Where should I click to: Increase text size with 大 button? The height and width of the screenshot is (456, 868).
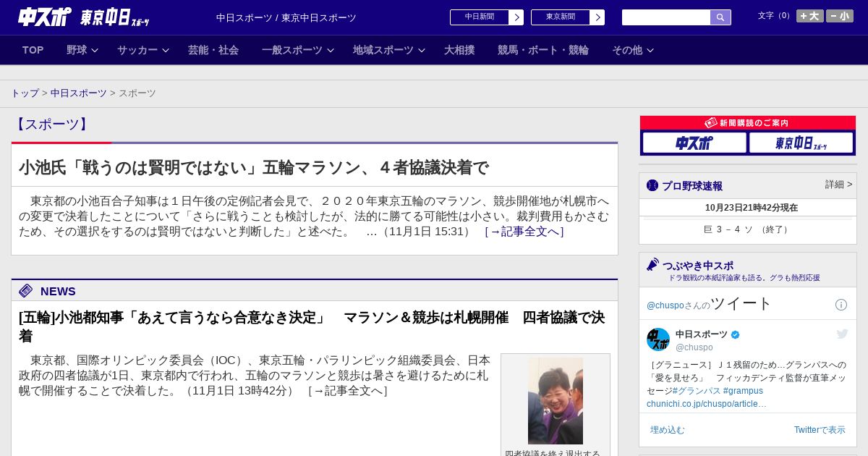tap(809, 16)
